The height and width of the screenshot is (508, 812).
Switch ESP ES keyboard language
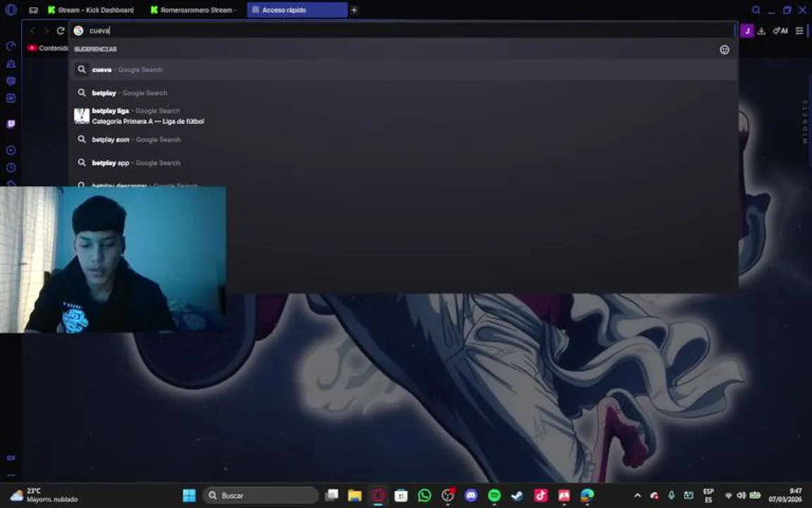point(708,495)
